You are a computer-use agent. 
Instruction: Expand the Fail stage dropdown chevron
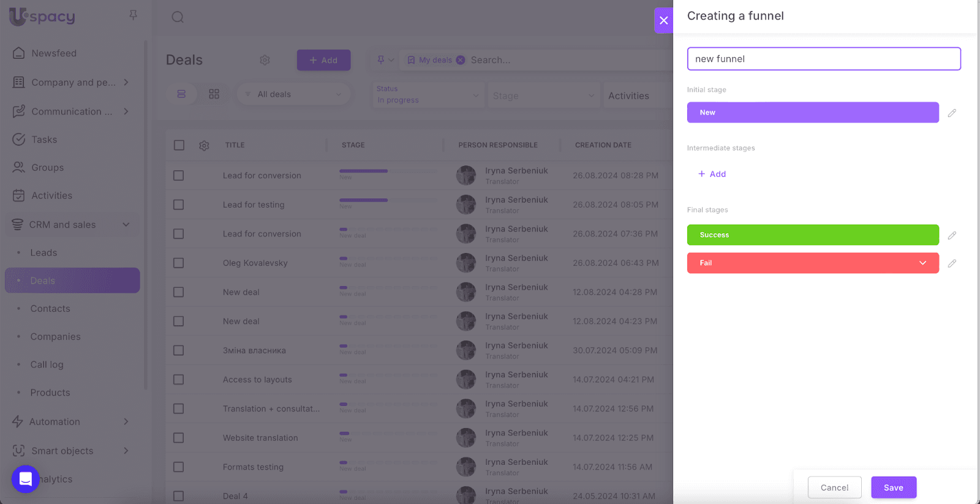tap(922, 263)
